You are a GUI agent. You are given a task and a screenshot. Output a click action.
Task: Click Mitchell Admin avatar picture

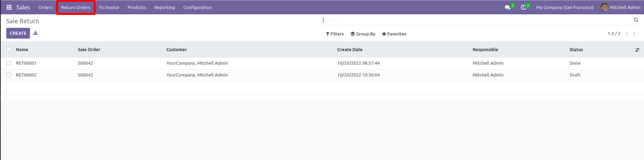tap(604, 7)
